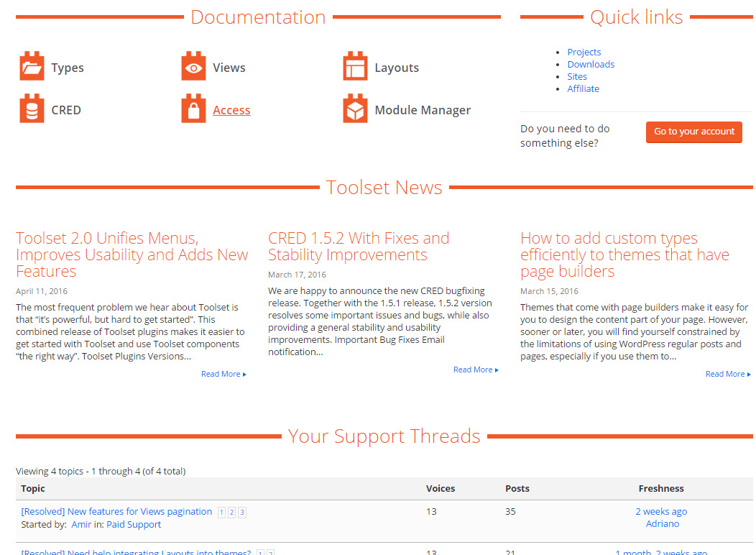Image resolution: width=756 pixels, height=555 pixels.
Task: Open the Types documentation link
Action: [68, 68]
